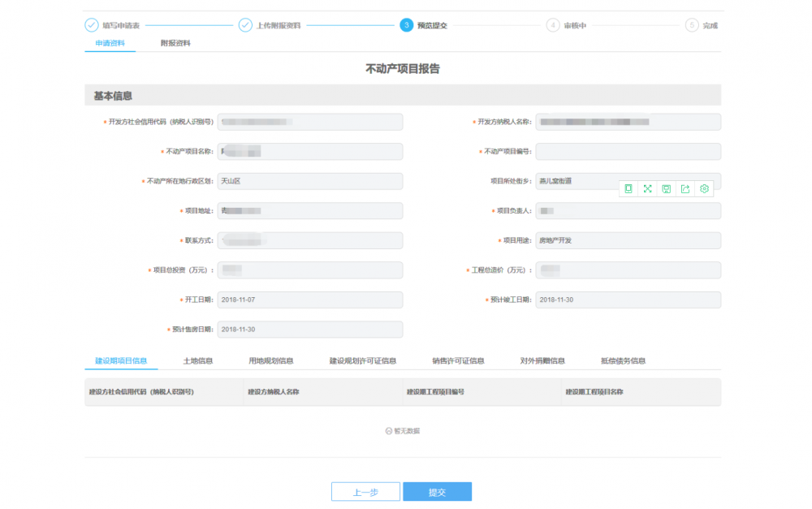Open the 土地信息 tab

tap(198, 360)
